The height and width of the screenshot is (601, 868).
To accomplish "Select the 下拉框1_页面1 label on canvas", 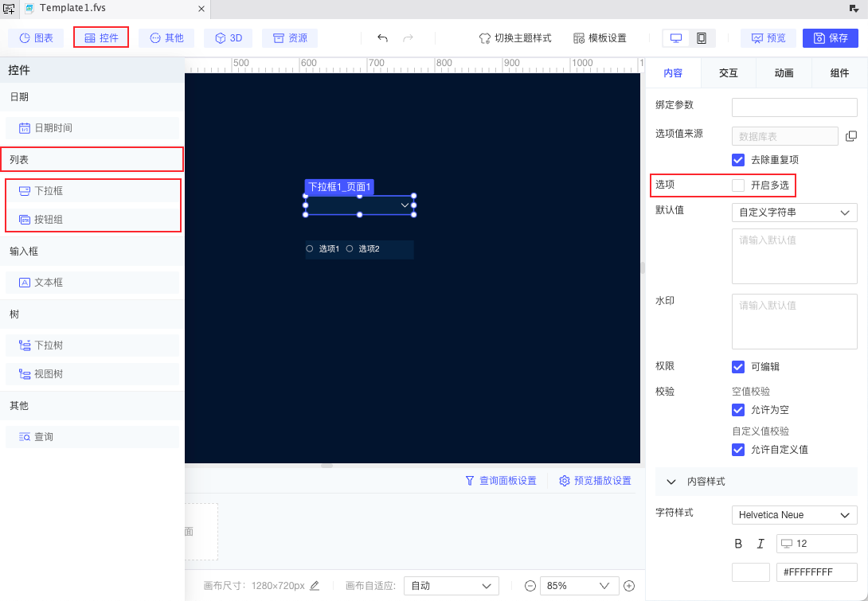I will [339, 187].
